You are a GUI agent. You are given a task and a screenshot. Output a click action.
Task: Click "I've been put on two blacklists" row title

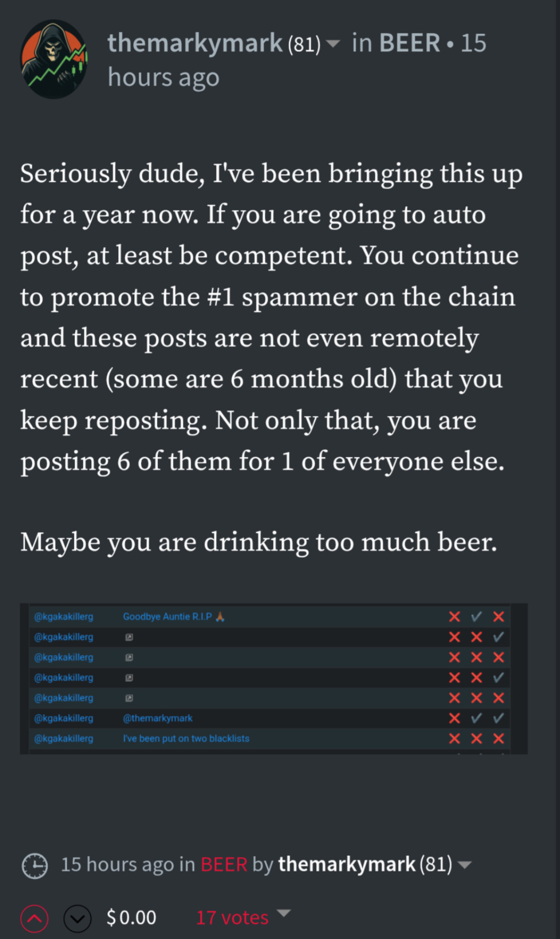pos(186,738)
